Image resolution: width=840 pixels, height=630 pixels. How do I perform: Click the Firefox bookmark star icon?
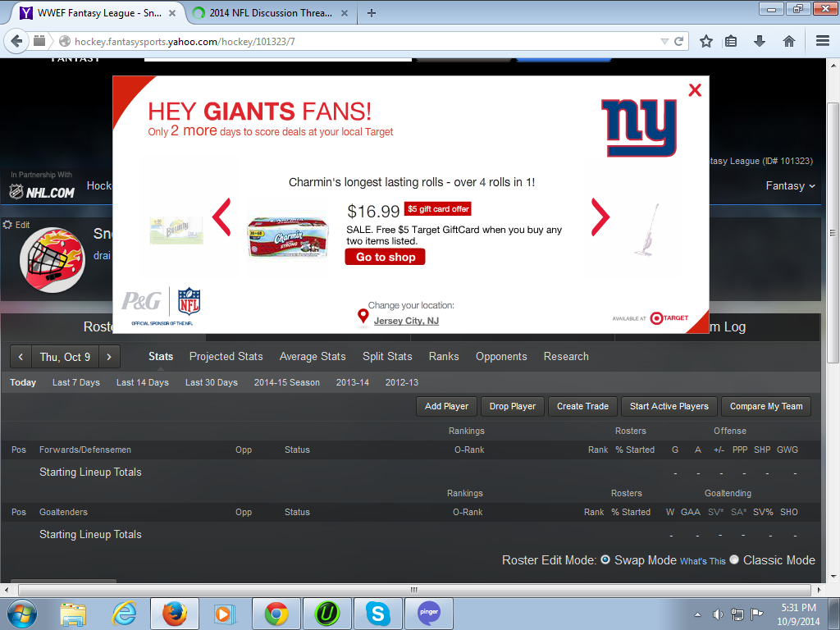(705, 41)
